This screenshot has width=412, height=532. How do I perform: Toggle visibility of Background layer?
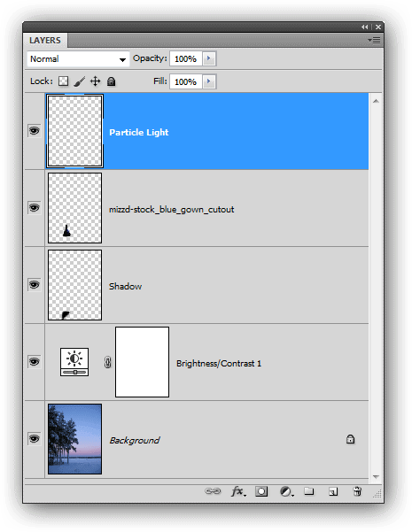point(34,439)
